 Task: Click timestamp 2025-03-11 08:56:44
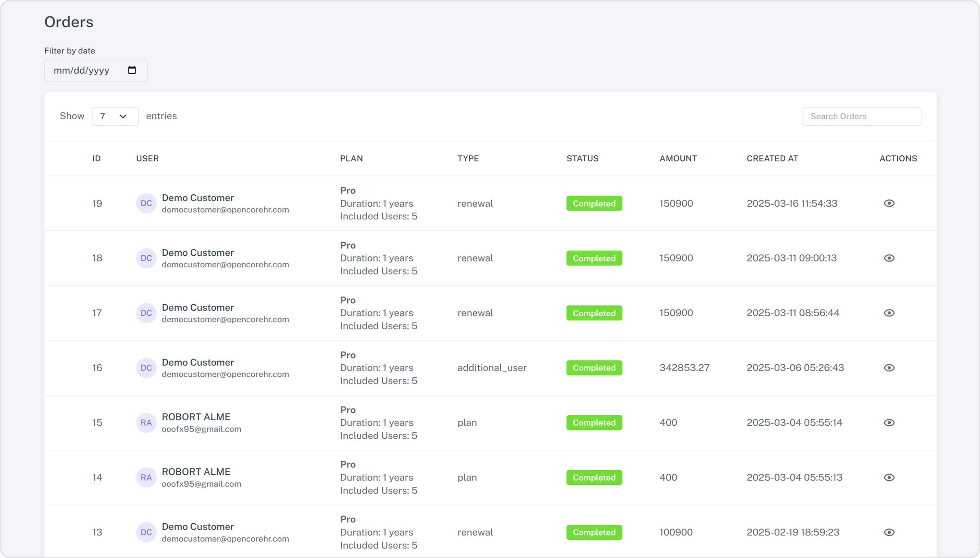pyautogui.click(x=793, y=313)
